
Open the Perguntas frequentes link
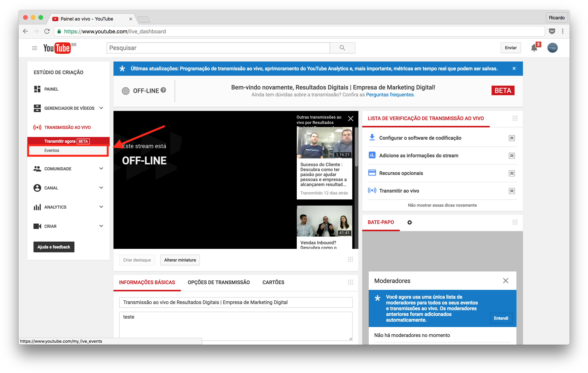pos(390,95)
